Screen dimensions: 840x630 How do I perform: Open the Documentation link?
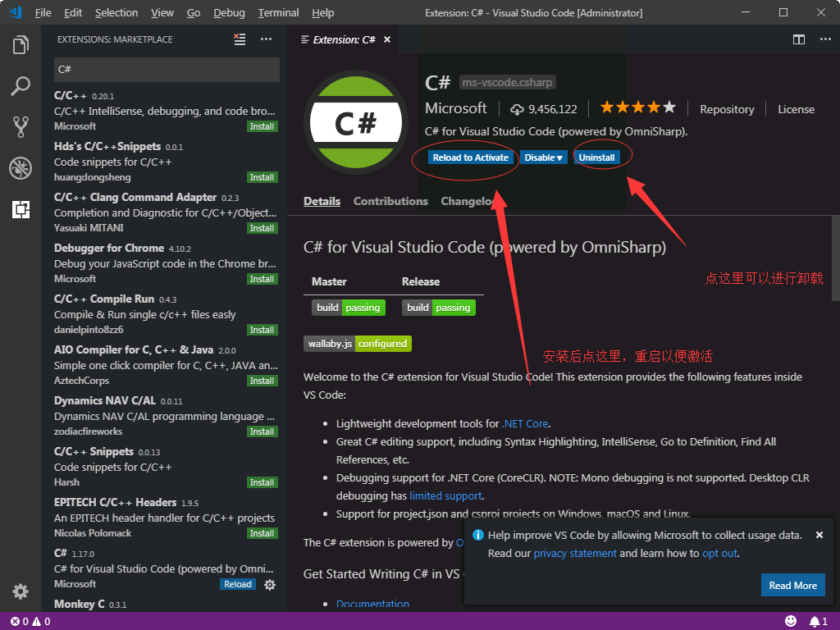click(x=372, y=604)
